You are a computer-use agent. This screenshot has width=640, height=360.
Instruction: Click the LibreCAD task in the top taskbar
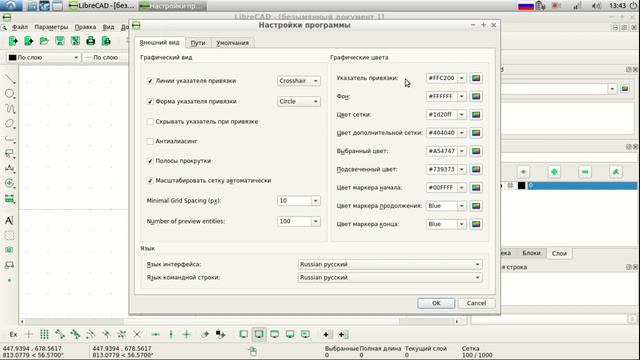pyautogui.click(x=102, y=6)
